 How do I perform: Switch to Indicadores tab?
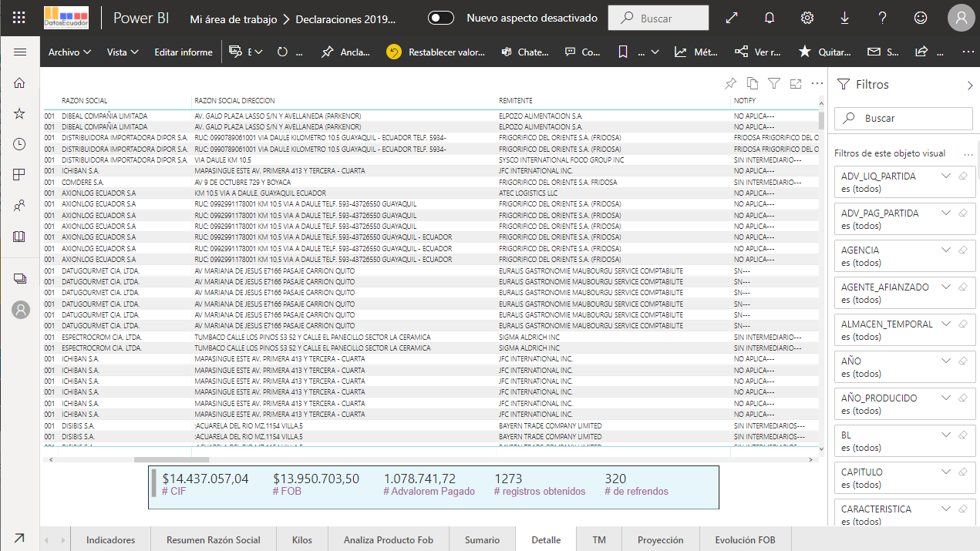(110, 540)
